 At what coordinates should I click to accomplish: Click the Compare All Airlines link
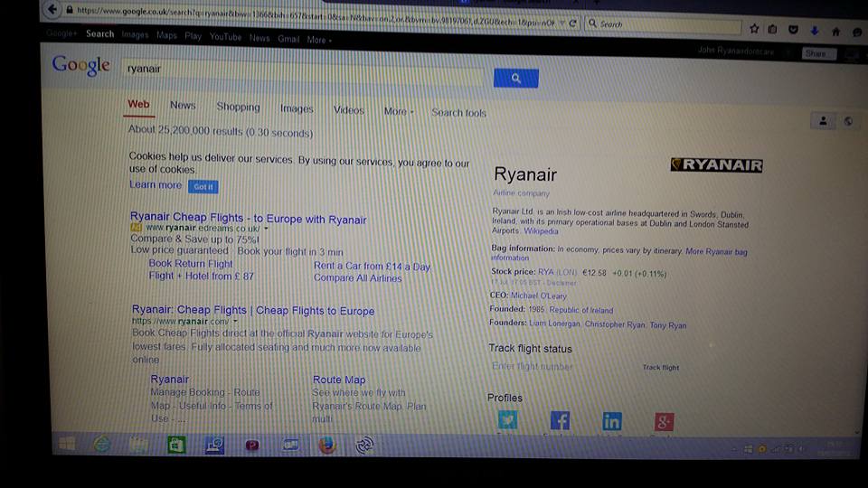pos(358,277)
